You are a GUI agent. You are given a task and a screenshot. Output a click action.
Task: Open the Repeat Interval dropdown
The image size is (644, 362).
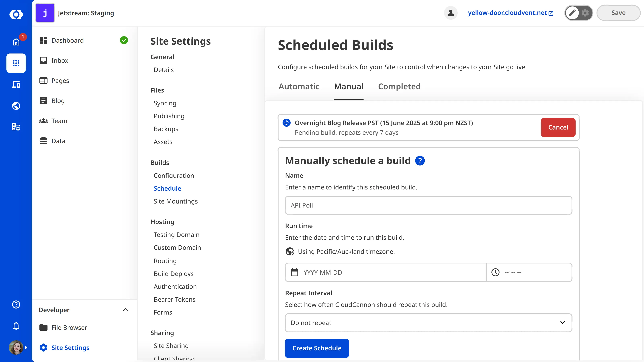pyautogui.click(x=428, y=323)
